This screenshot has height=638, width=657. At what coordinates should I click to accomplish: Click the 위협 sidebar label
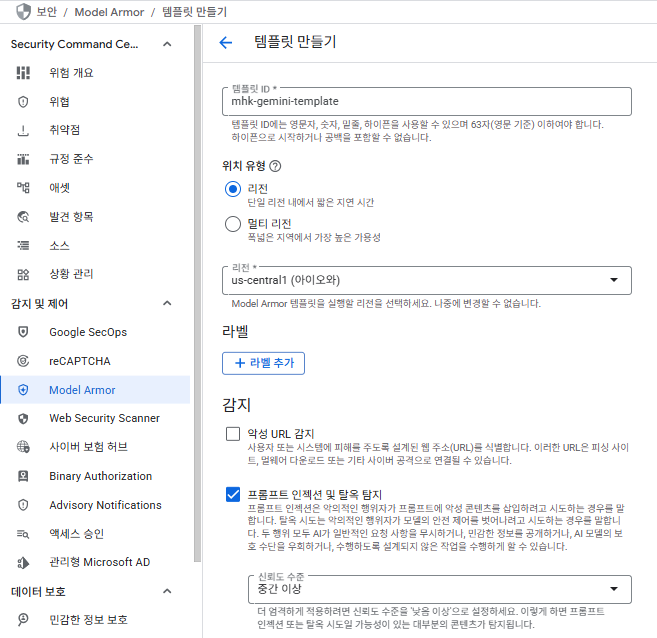59,102
